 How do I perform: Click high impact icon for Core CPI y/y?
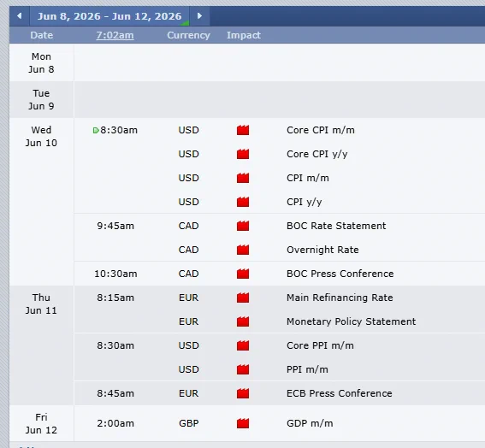tap(243, 154)
